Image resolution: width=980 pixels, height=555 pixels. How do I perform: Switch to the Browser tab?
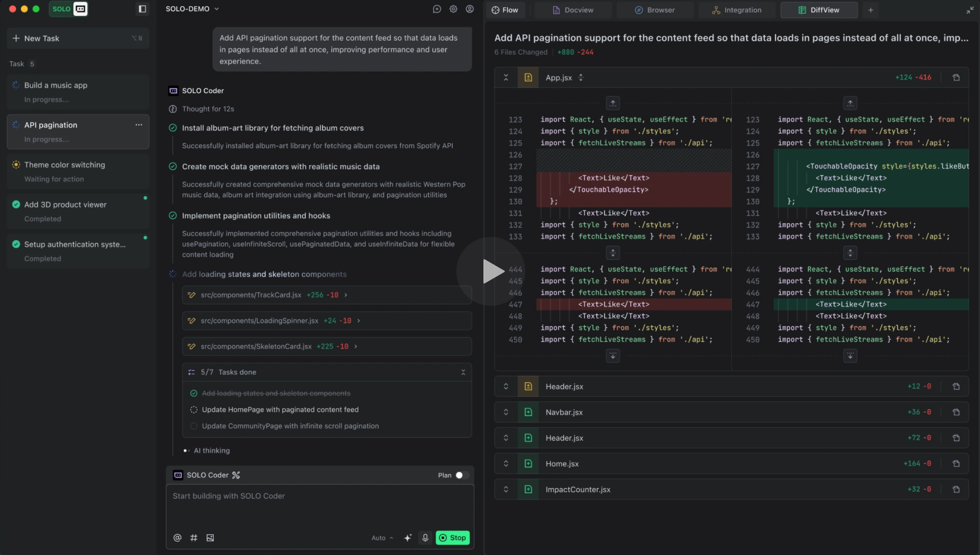655,10
